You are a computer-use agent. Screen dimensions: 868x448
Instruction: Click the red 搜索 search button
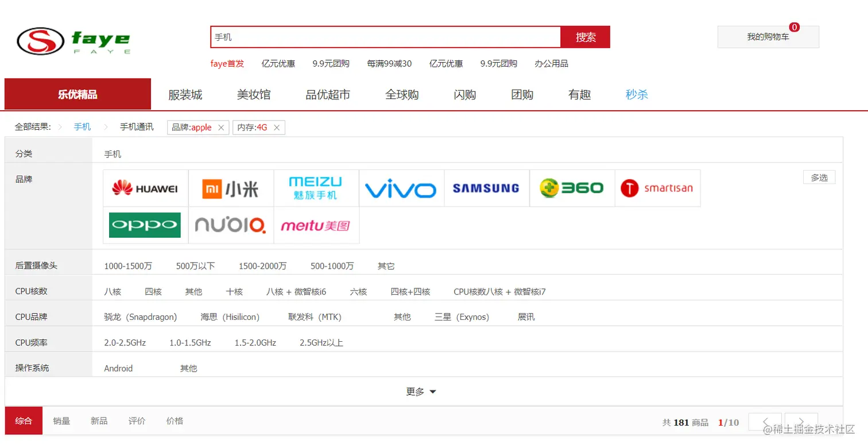pyautogui.click(x=586, y=37)
